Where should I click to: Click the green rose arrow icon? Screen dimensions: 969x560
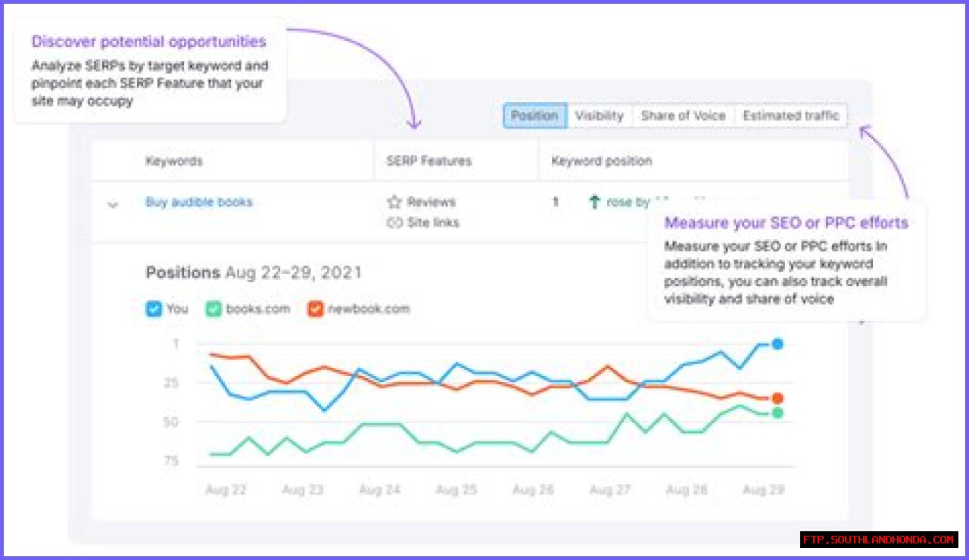pos(594,202)
